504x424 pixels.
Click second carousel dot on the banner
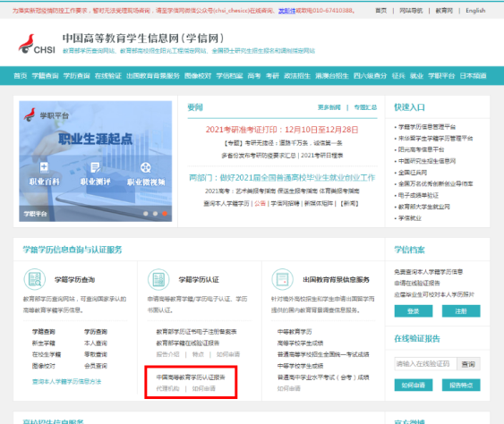tap(155, 214)
